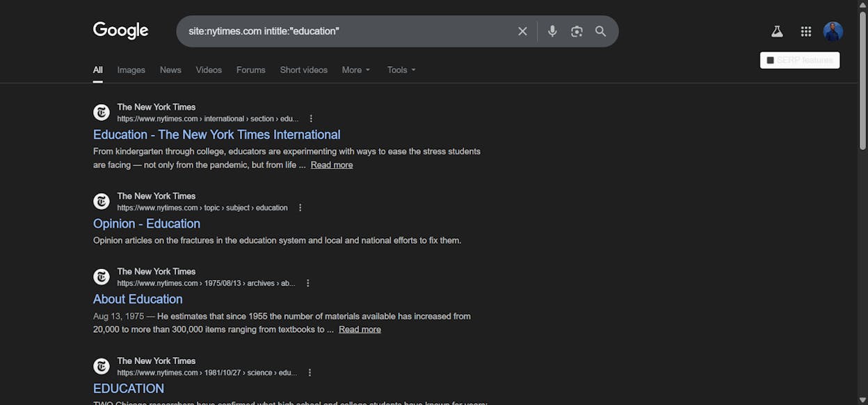Open the EDUCATION 1981 result title
This screenshot has width=868, height=405.
coord(129,389)
